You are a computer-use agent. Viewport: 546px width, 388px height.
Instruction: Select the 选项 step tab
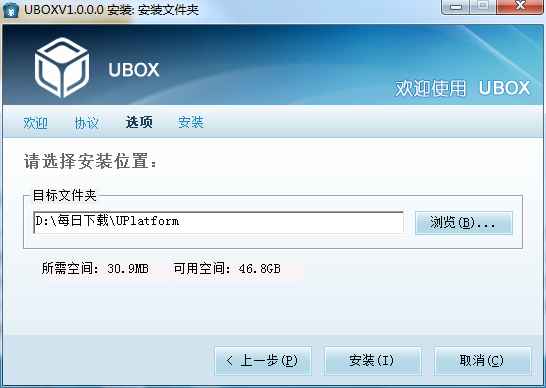pyautogui.click(x=139, y=122)
